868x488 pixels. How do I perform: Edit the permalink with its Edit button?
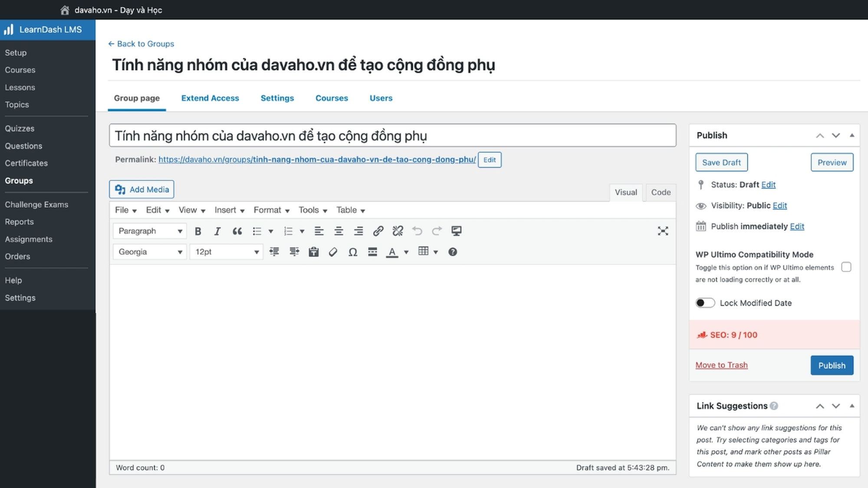tap(490, 160)
